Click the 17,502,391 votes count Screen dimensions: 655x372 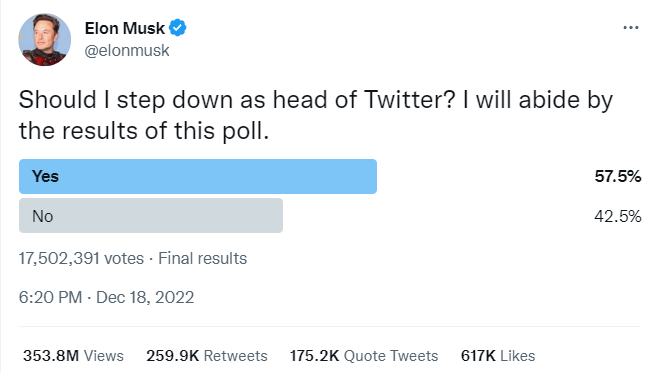(x=81, y=258)
